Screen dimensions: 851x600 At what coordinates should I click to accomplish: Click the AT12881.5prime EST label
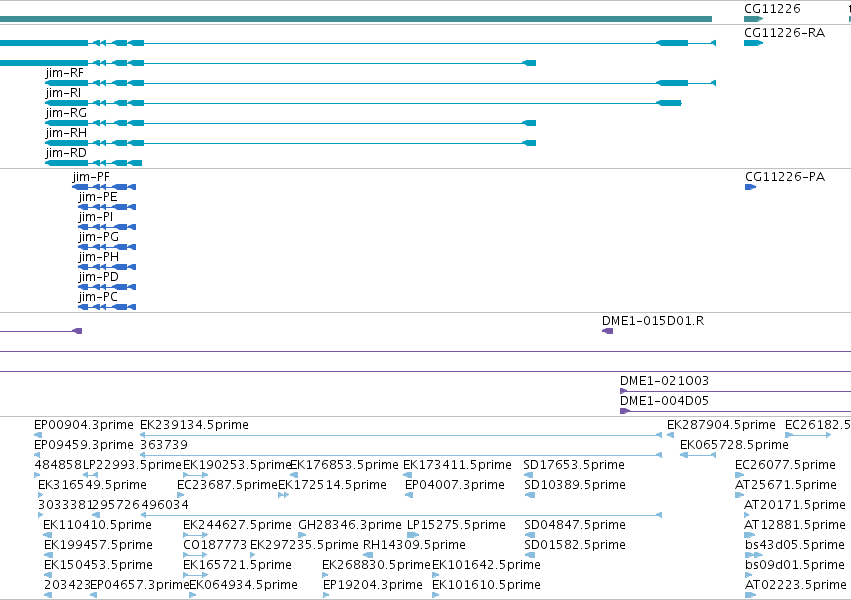coord(795,526)
